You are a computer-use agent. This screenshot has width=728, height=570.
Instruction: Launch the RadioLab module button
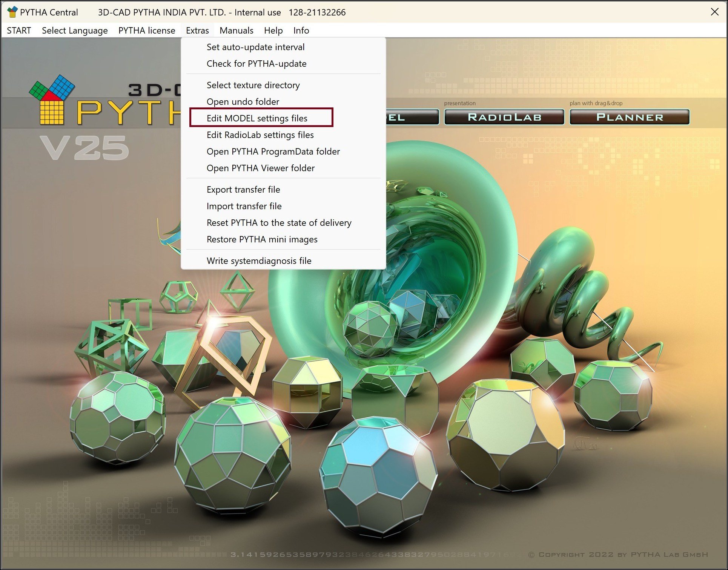click(x=504, y=117)
